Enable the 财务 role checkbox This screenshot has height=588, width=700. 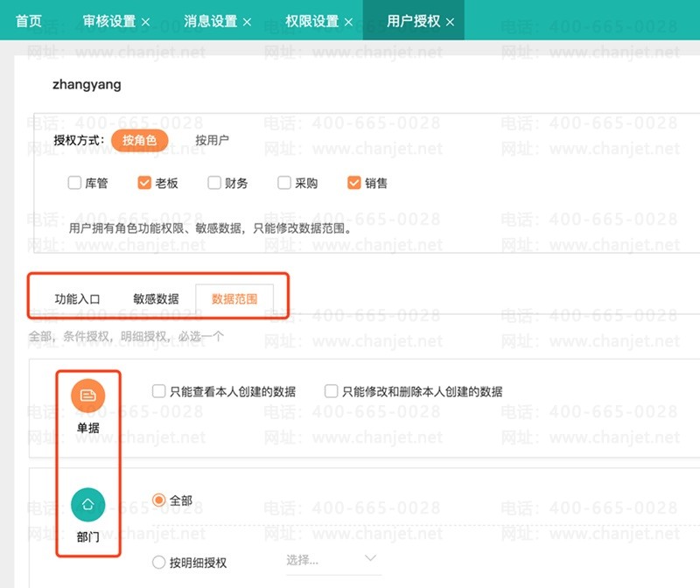(215, 183)
